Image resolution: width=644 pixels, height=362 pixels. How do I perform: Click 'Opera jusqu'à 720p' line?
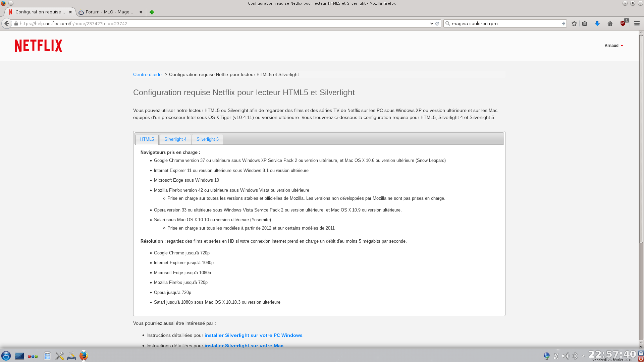click(172, 292)
